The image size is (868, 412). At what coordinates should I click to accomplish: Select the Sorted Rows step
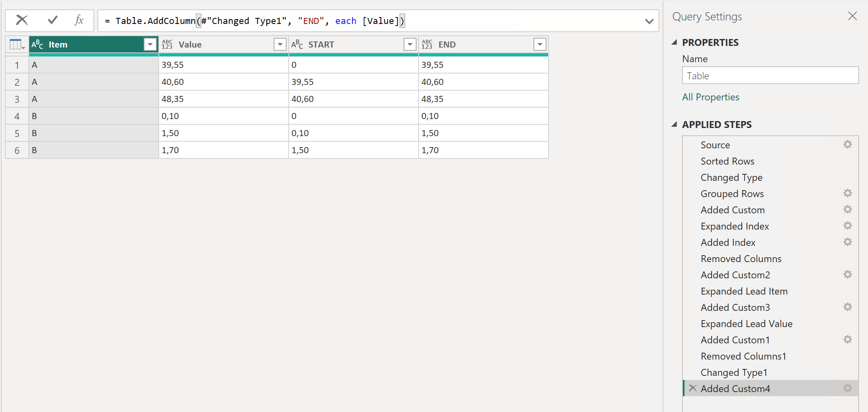727,161
